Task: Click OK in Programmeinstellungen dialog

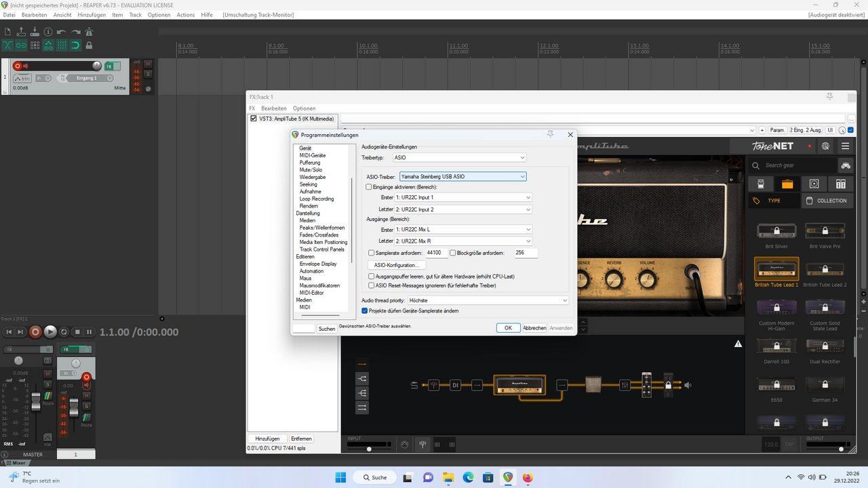Action: click(x=508, y=328)
